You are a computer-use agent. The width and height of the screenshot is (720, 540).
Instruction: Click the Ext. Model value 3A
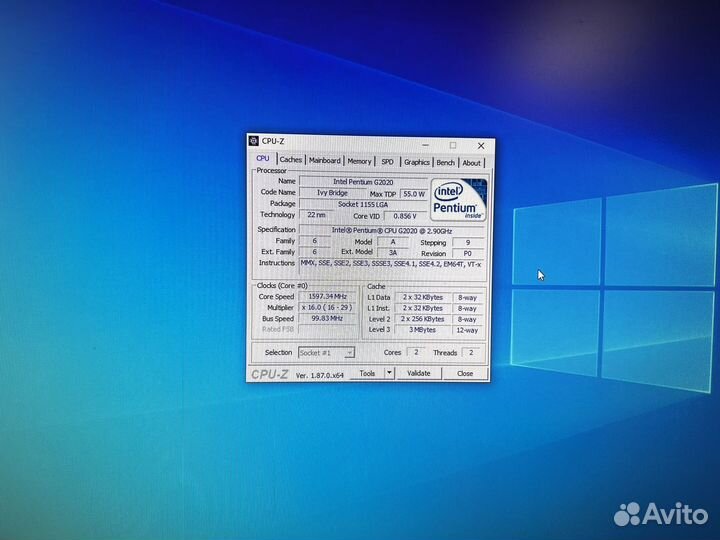click(x=393, y=253)
